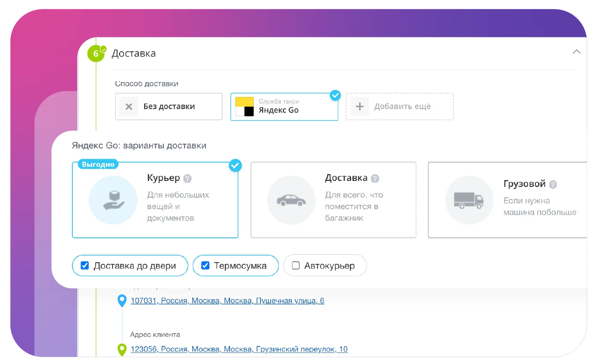Click the X icon in Без доставки
The height and width of the screenshot is (364, 600).
tap(128, 107)
